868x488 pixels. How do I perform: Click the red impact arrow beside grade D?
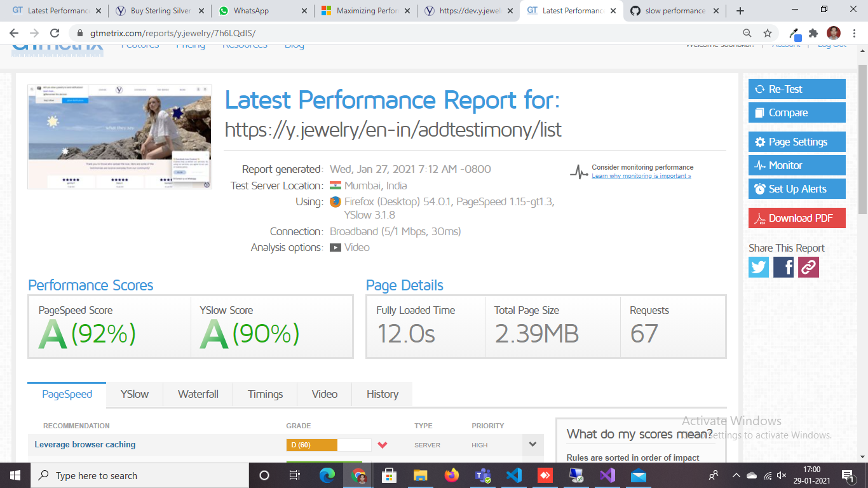(383, 445)
